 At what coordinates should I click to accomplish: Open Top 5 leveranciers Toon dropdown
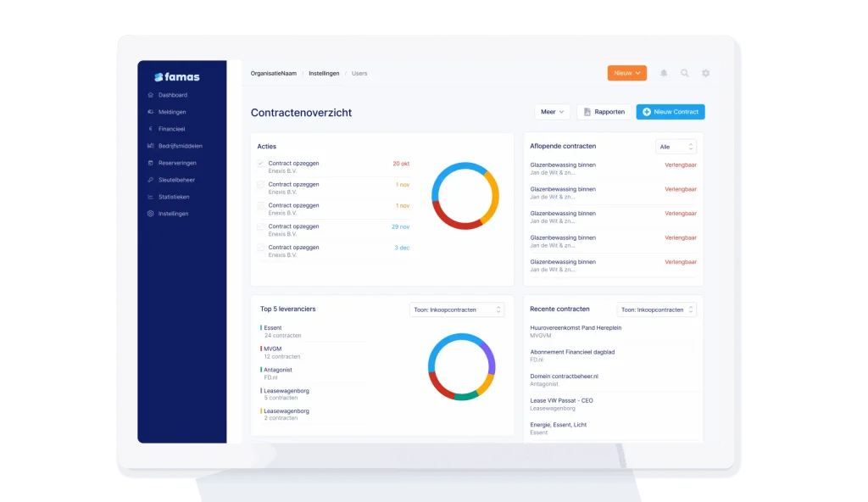coord(456,310)
